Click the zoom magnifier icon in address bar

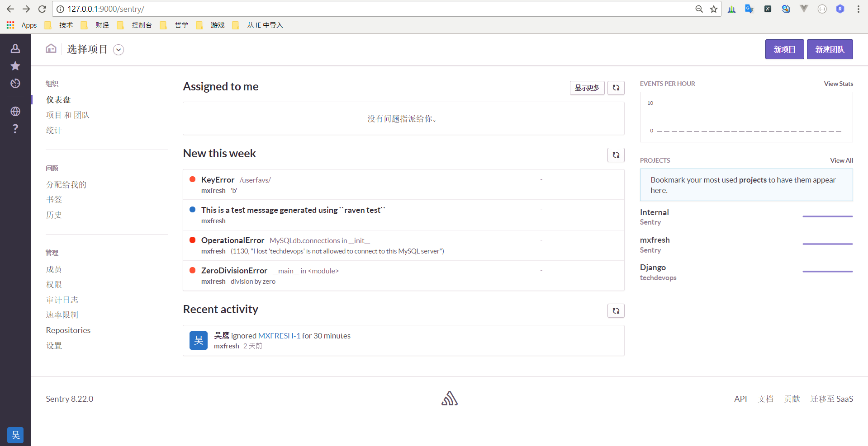point(699,9)
